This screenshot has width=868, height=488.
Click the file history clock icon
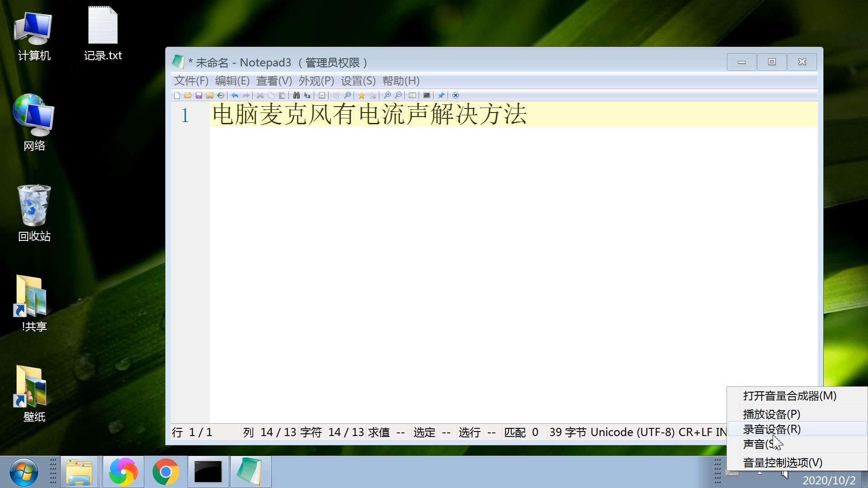(220, 95)
